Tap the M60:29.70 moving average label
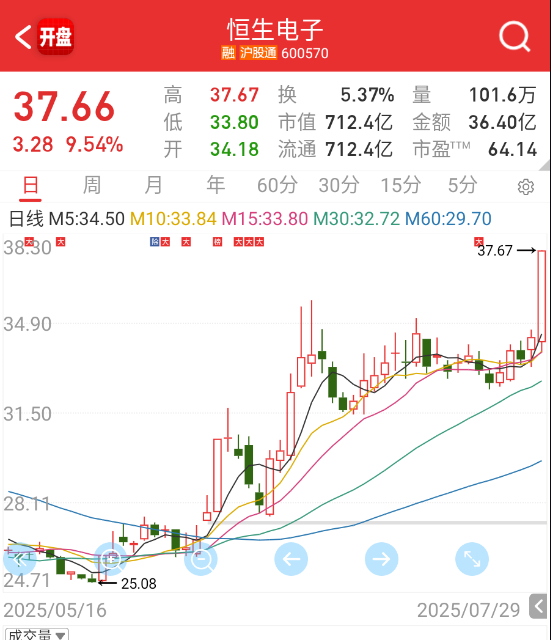The image size is (551, 640). click(x=448, y=219)
